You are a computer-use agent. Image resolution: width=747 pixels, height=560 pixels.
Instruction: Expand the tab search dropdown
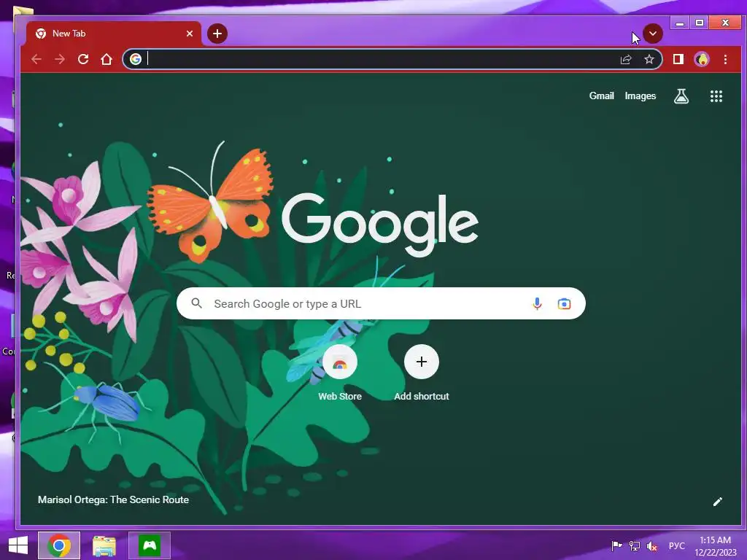(x=653, y=34)
